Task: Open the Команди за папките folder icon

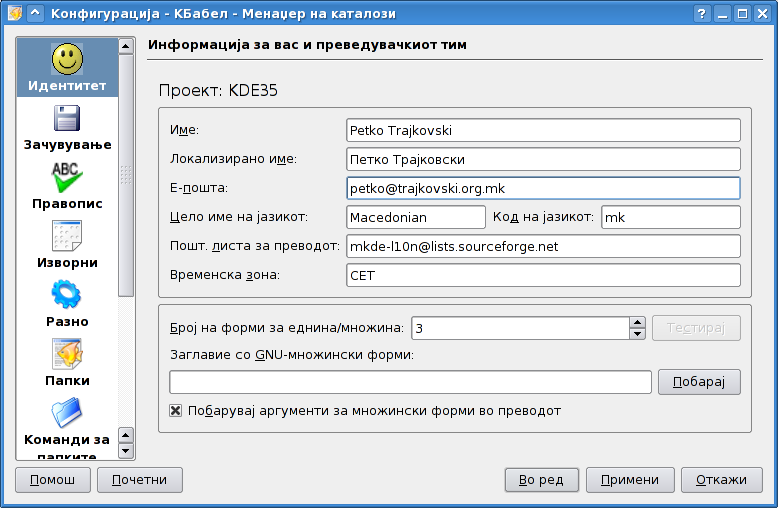Action: (x=67, y=413)
